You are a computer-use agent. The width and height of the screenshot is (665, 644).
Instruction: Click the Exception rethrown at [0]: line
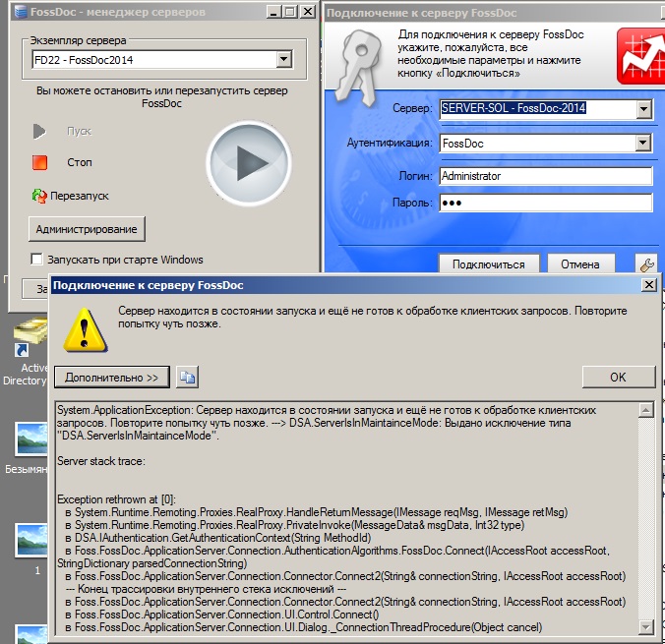(x=116, y=499)
